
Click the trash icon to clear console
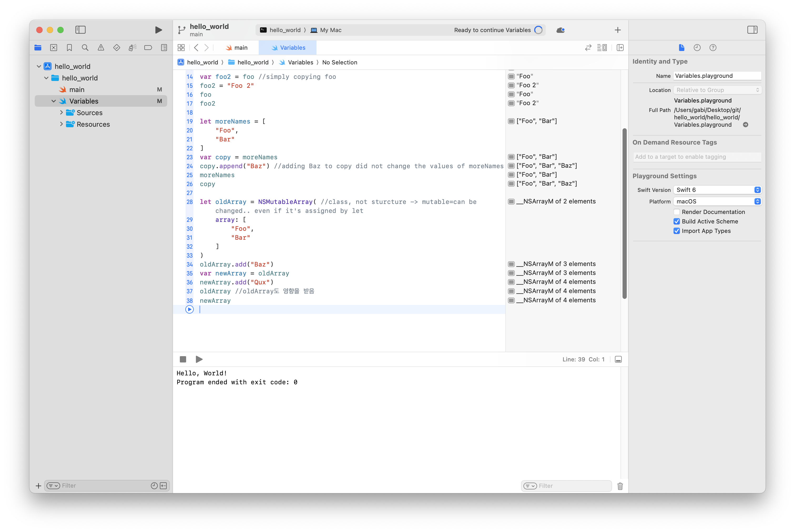pos(620,486)
